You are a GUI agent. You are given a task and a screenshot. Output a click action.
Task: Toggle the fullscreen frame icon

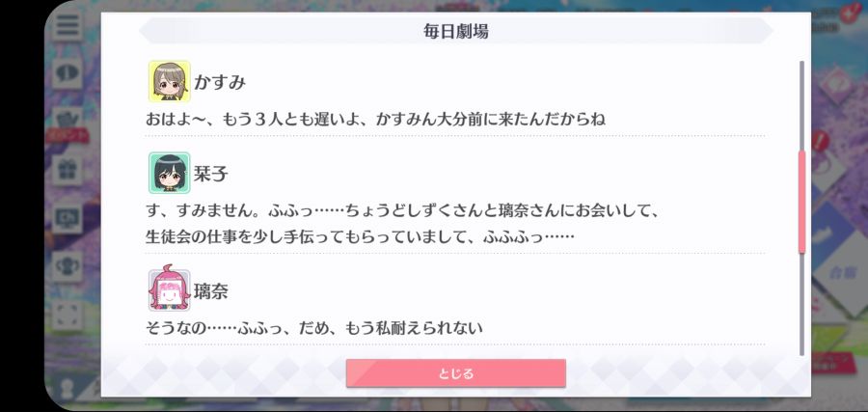click(x=68, y=316)
